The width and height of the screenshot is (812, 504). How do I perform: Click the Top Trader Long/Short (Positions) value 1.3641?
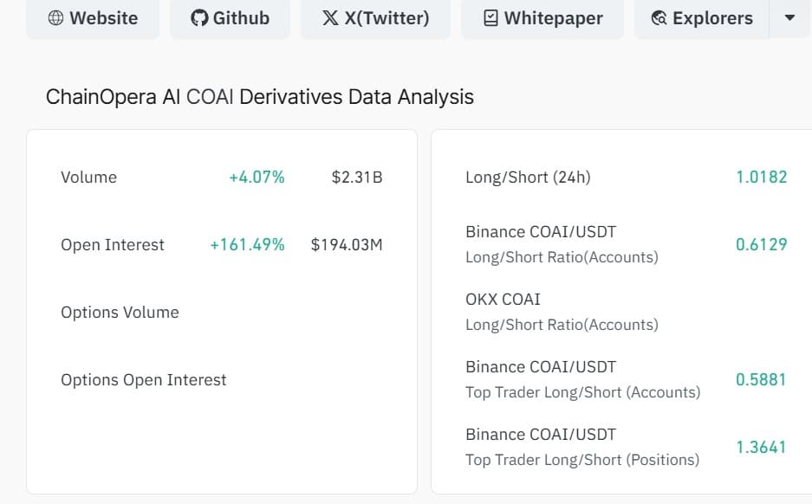[762, 447]
